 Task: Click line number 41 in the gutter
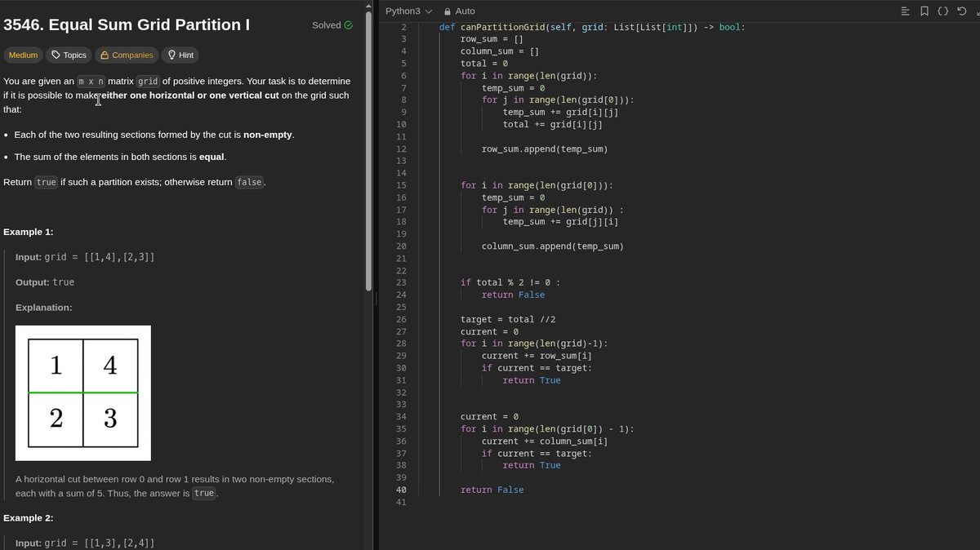400,502
